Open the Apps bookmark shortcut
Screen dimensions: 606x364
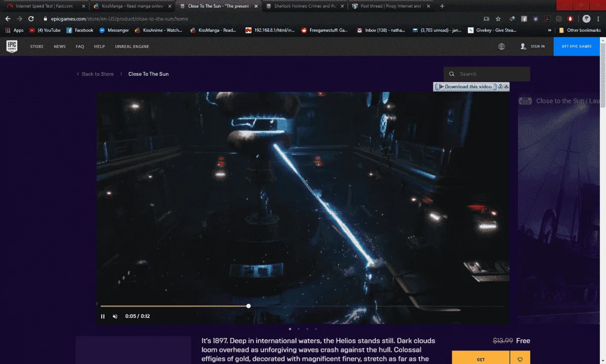pos(14,30)
